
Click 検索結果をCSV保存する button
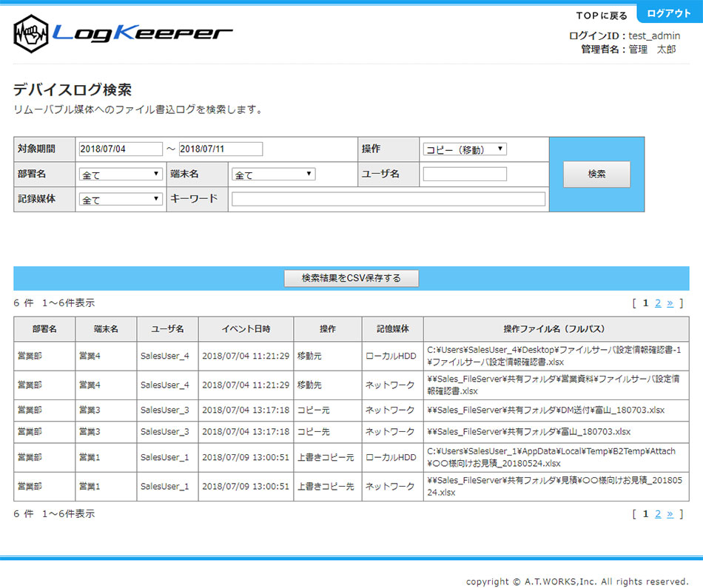click(351, 278)
